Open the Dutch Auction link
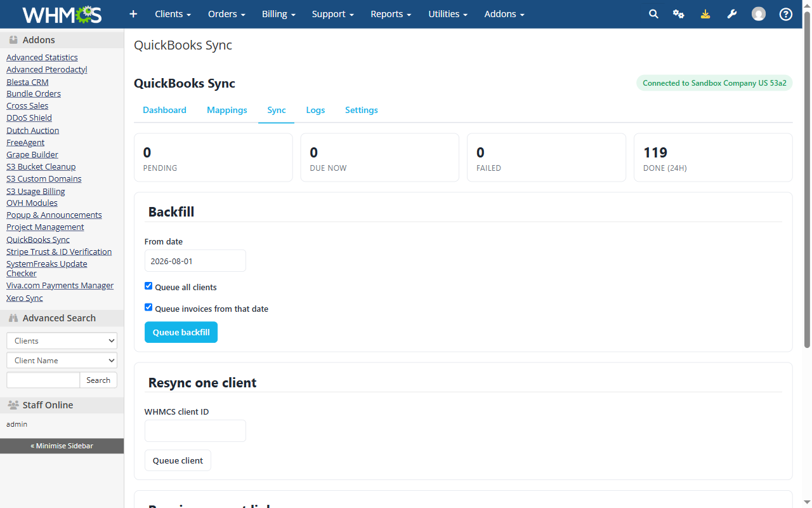Viewport: 812px width, 508px height. (33, 130)
